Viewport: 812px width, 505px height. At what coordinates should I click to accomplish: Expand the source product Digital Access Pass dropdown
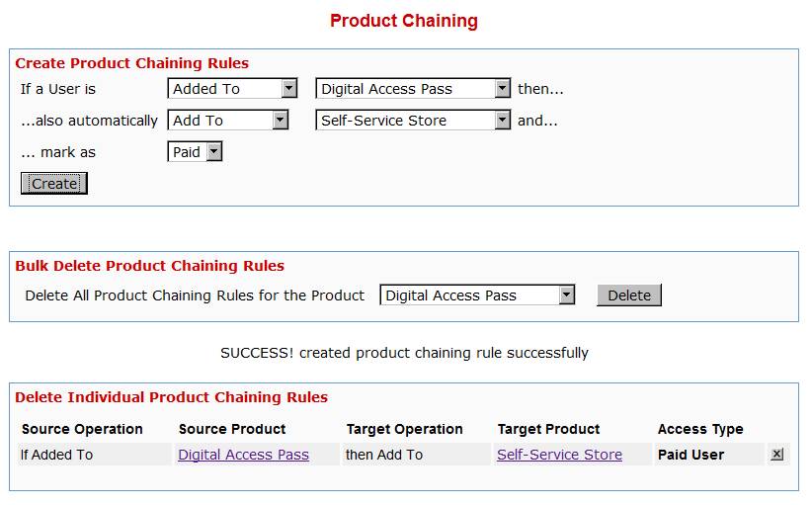[413, 89]
